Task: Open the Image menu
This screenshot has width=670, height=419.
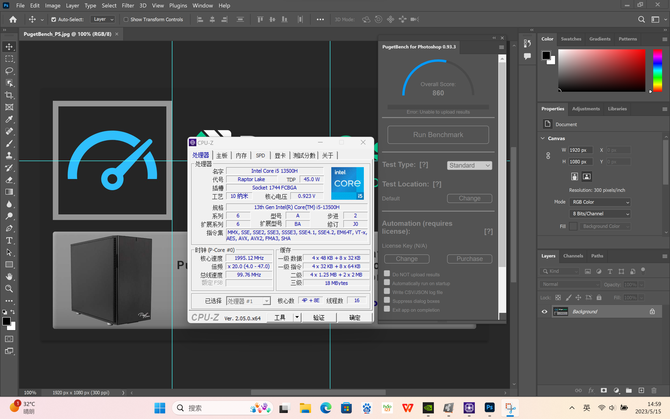Action: coord(53,6)
